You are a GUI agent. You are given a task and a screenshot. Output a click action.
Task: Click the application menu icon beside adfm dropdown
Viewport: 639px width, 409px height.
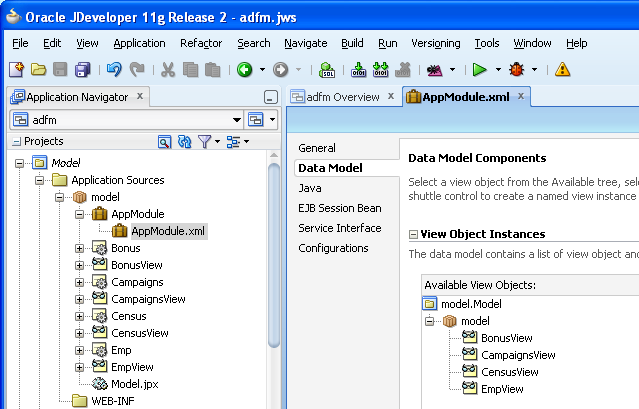[x=256, y=120]
